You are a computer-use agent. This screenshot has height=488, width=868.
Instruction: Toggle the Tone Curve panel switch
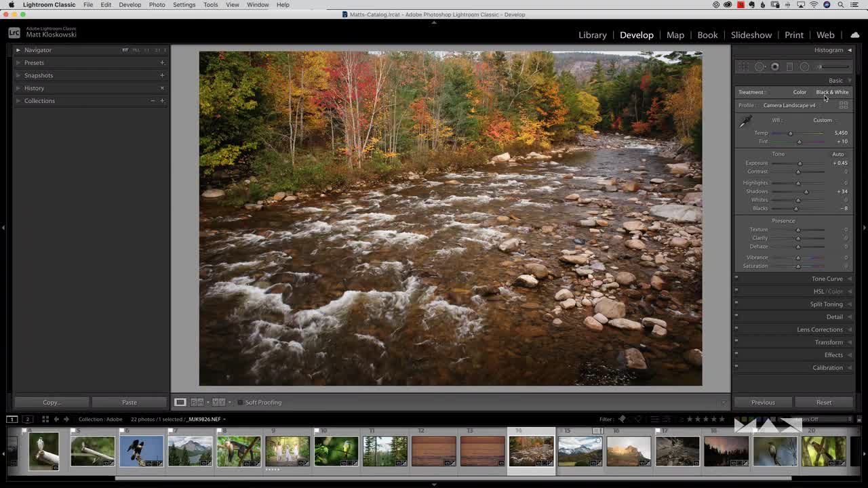[736, 279]
